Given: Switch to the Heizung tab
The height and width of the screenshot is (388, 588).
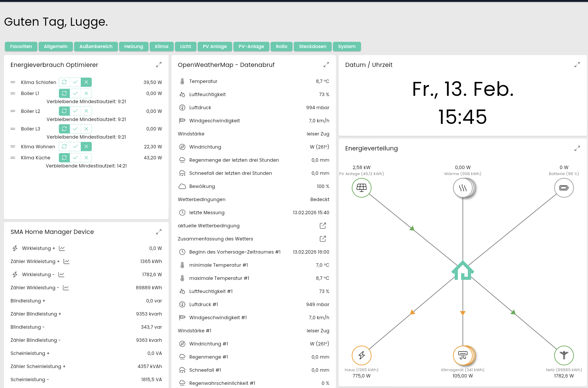Looking at the screenshot, I should coord(134,46).
